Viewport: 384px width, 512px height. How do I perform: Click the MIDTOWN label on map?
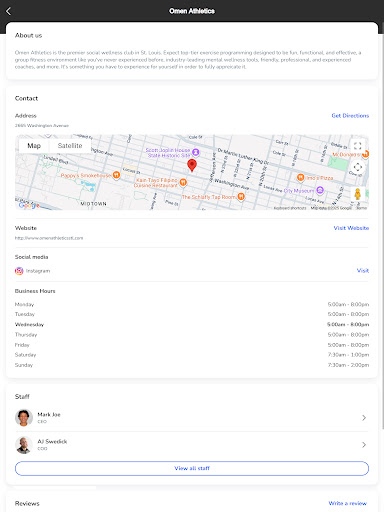94,204
